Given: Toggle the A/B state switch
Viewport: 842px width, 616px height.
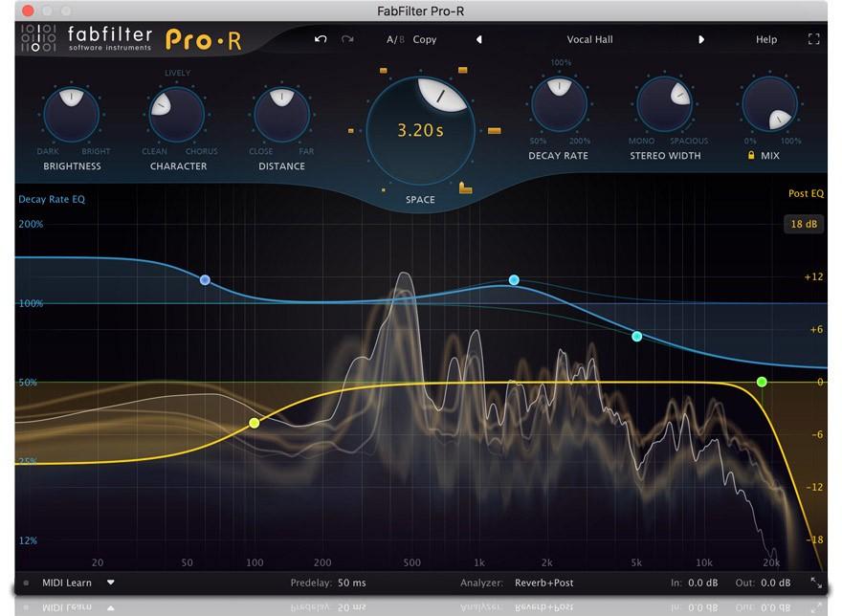Looking at the screenshot, I should (x=396, y=39).
